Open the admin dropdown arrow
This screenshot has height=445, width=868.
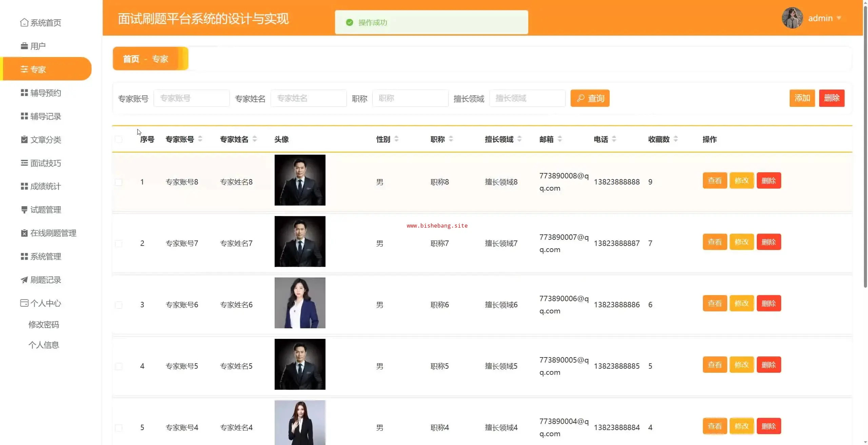(839, 18)
